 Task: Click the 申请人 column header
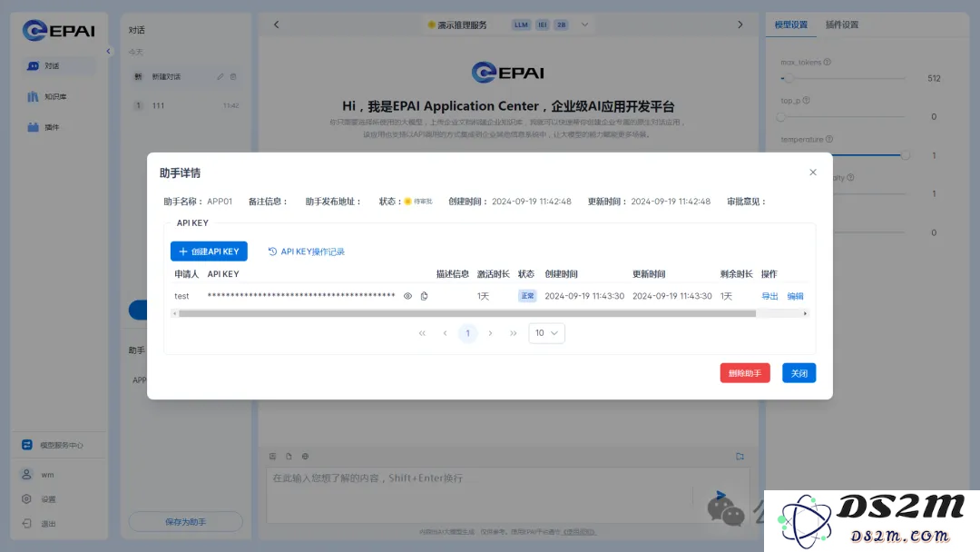(x=186, y=274)
